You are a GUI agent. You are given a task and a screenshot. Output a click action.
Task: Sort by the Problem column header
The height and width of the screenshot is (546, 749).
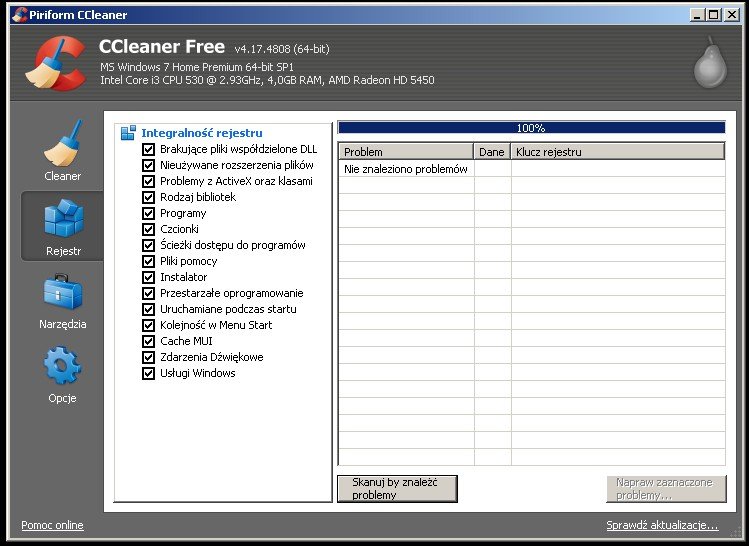click(x=406, y=151)
